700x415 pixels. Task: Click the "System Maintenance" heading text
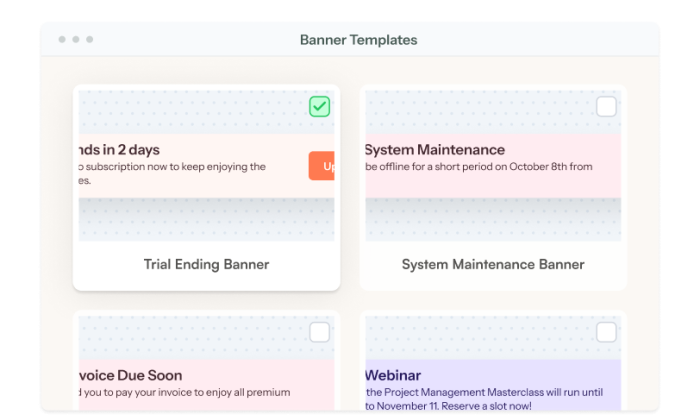pyautogui.click(x=434, y=150)
